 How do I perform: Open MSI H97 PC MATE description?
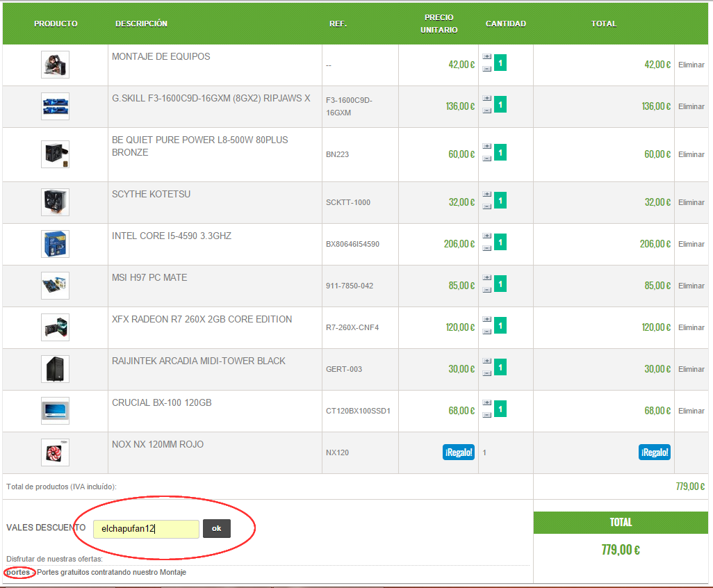pyautogui.click(x=149, y=277)
